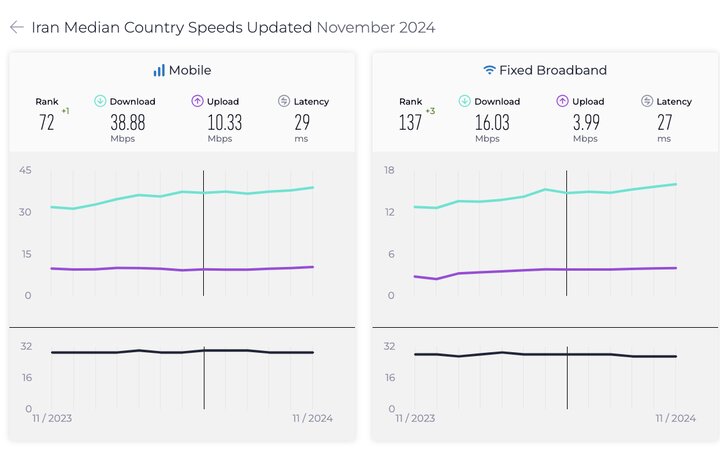Click the Mobile latency icon
Image resolution: width=720 pixels, height=450 pixels.
[x=284, y=101]
